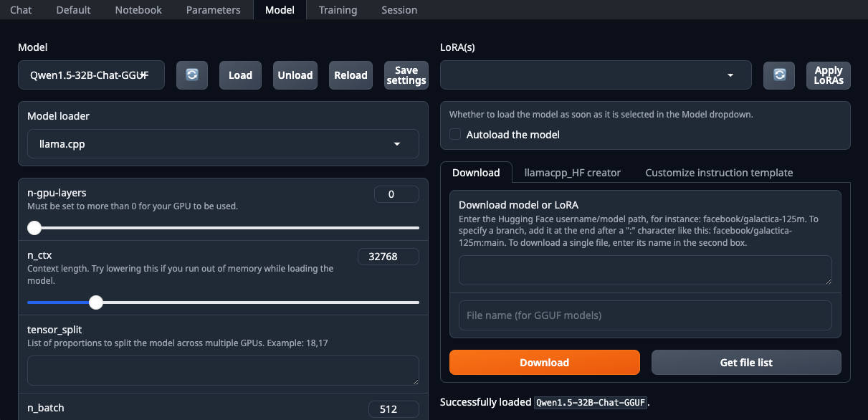This screenshot has height=420, width=868.
Task: Open the Parameters tab
Action: click(214, 10)
